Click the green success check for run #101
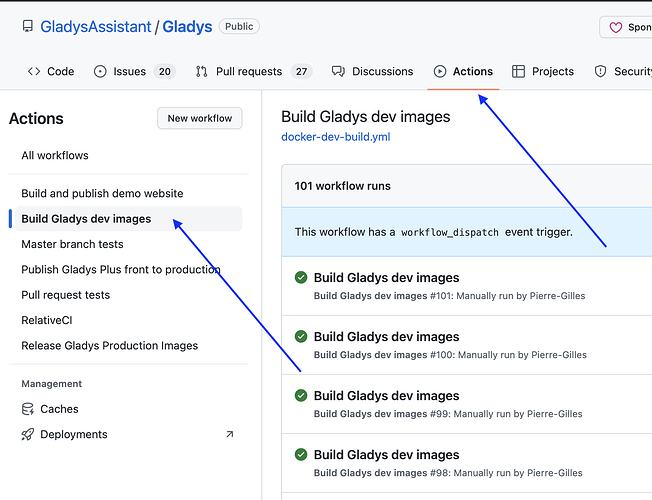The width and height of the screenshot is (652, 500). 301,277
